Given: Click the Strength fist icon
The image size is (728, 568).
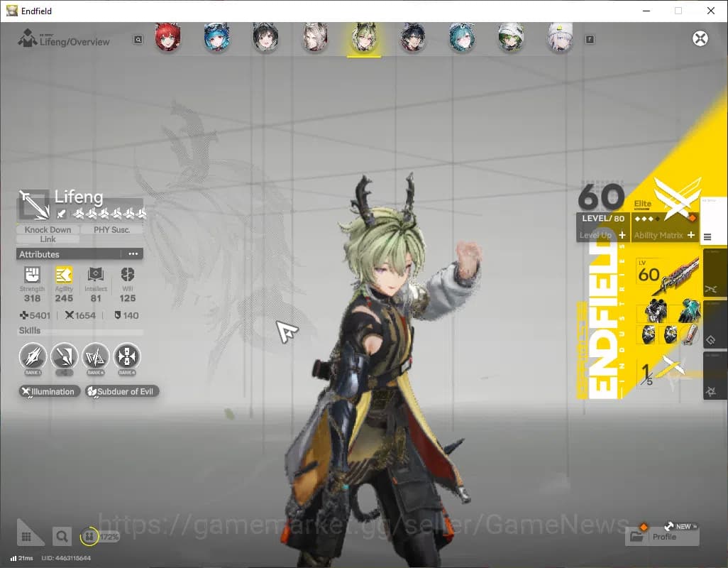Looking at the screenshot, I should pyautogui.click(x=32, y=275).
